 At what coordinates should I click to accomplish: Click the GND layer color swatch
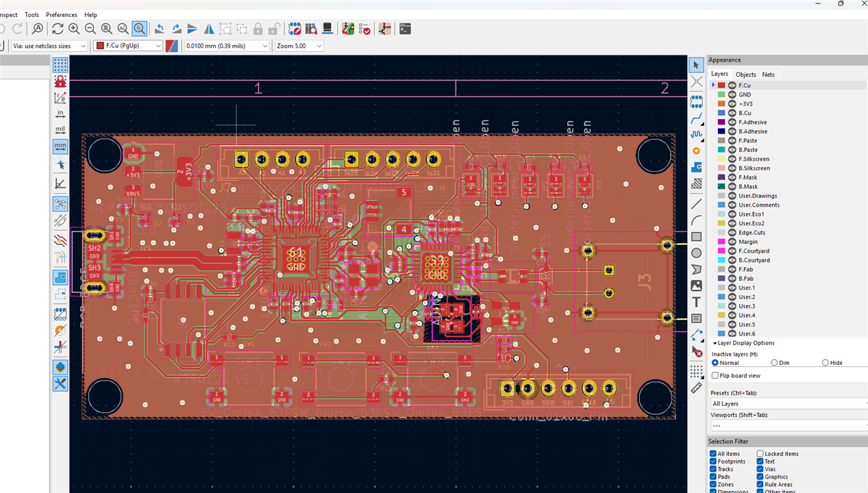721,94
